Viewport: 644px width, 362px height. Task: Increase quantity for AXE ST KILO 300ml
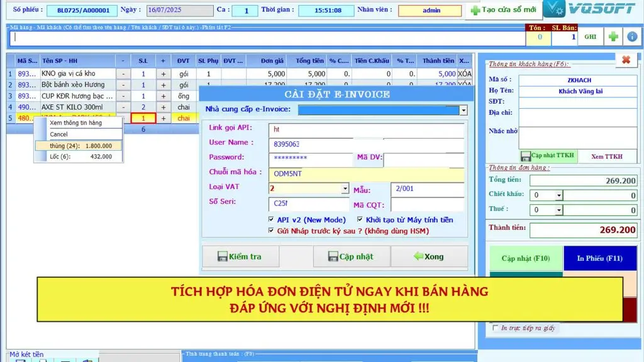(163, 107)
